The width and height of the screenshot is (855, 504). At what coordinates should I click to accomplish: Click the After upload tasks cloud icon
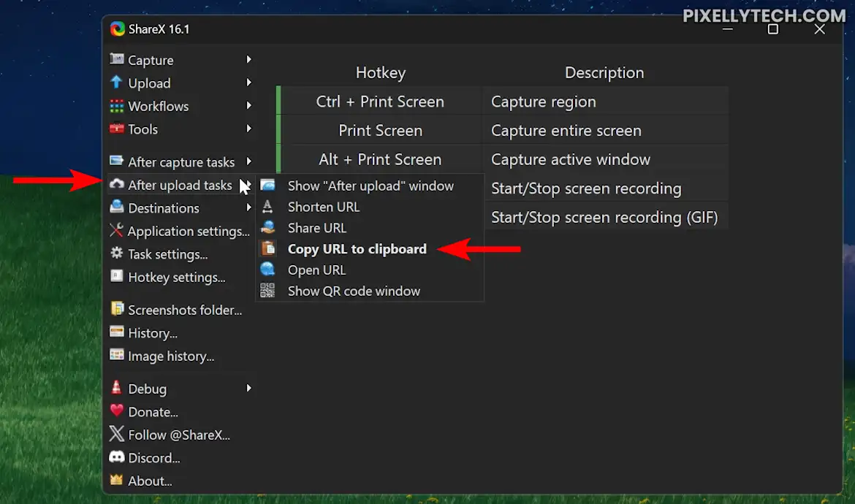tap(116, 184)
